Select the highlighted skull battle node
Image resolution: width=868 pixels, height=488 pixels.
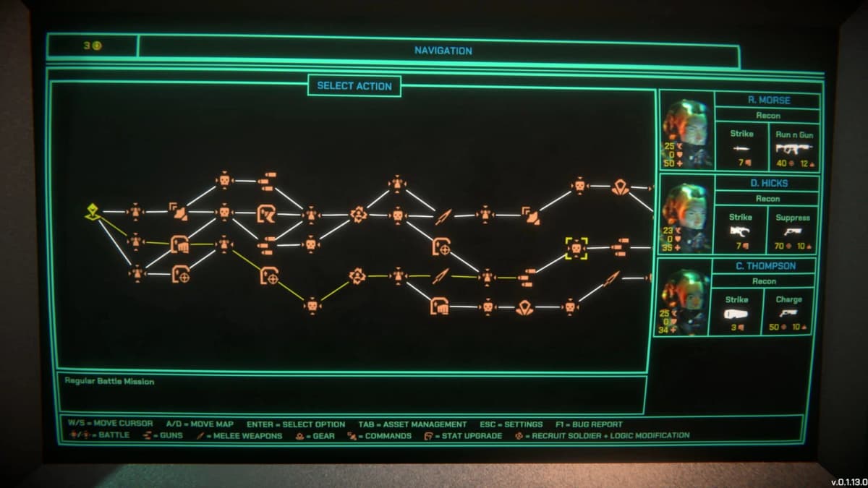576,247
